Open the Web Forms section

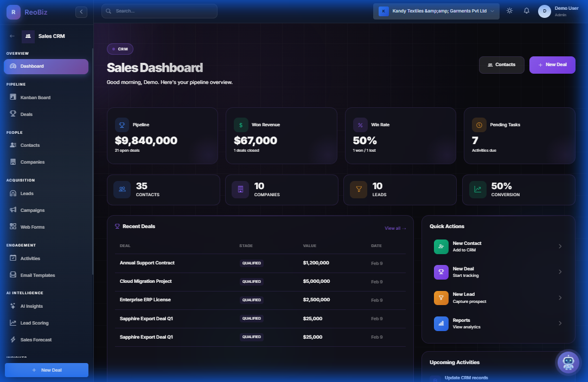pyautogui.click(x=34, y=226)
